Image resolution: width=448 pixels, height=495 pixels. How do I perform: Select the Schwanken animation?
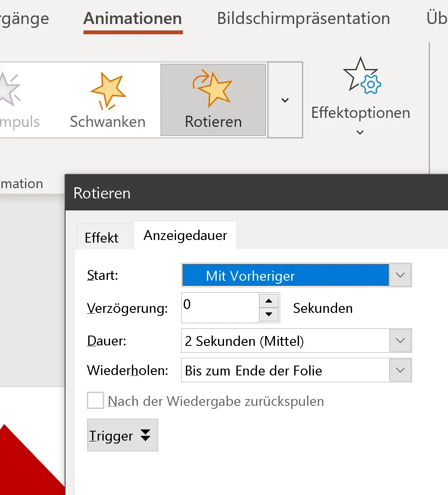[x=107, y=99]
